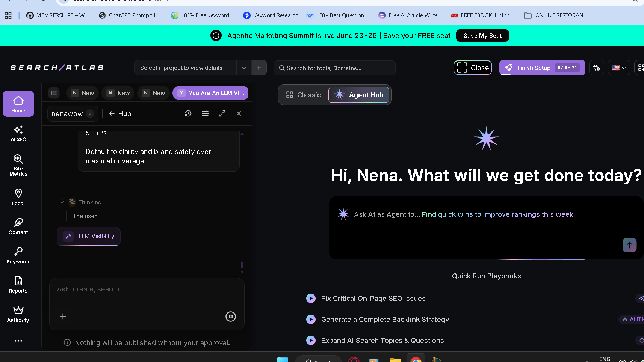644x362 pixels.
Task: Open the language flag dropdown
Action: (619, 68)
